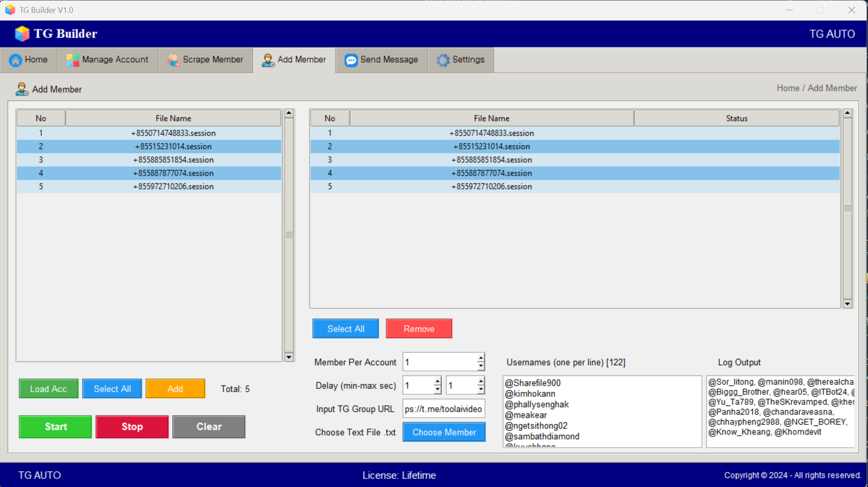Click the Add Member tab user icon

[x=268, y=60]
